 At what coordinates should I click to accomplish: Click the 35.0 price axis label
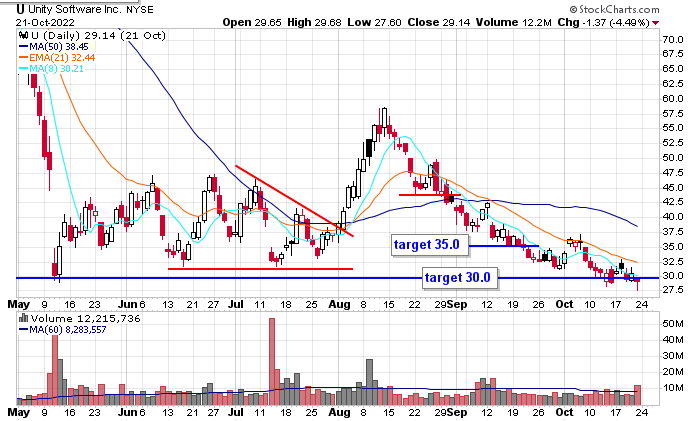[x=673, y=246]
